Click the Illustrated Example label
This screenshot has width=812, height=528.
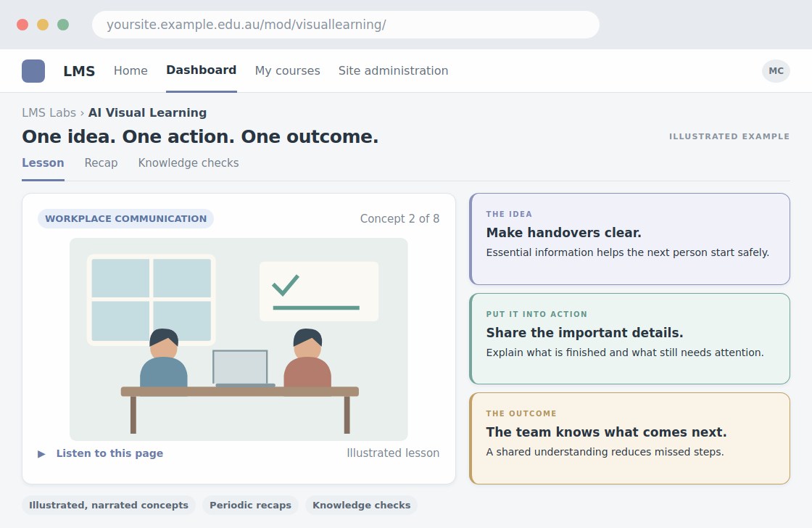click(x=729, y=136)
